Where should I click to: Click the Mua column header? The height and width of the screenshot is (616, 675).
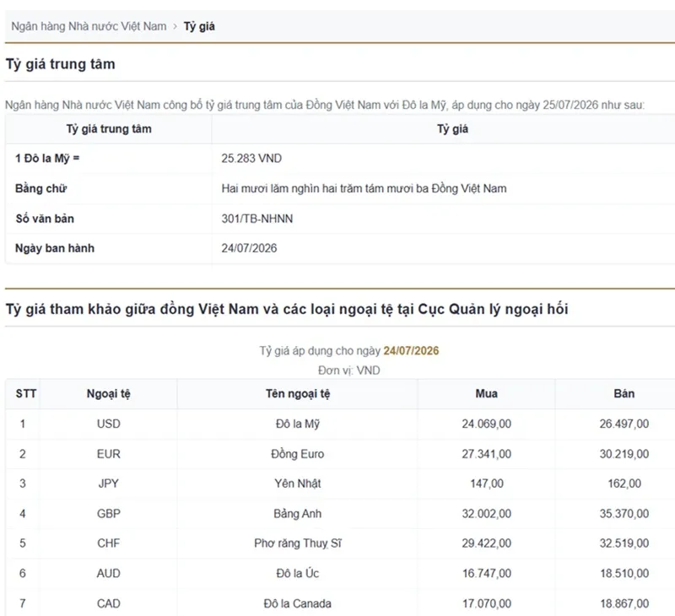(x=487, y=393)
